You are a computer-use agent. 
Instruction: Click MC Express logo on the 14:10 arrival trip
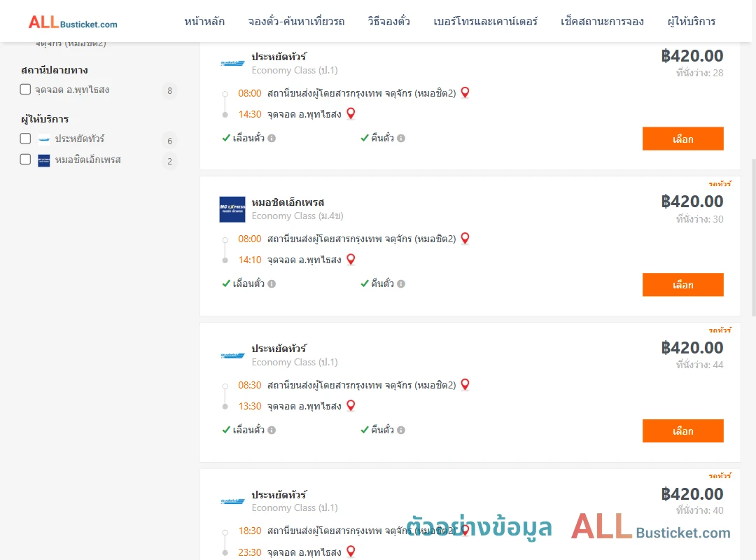(232, 209)
